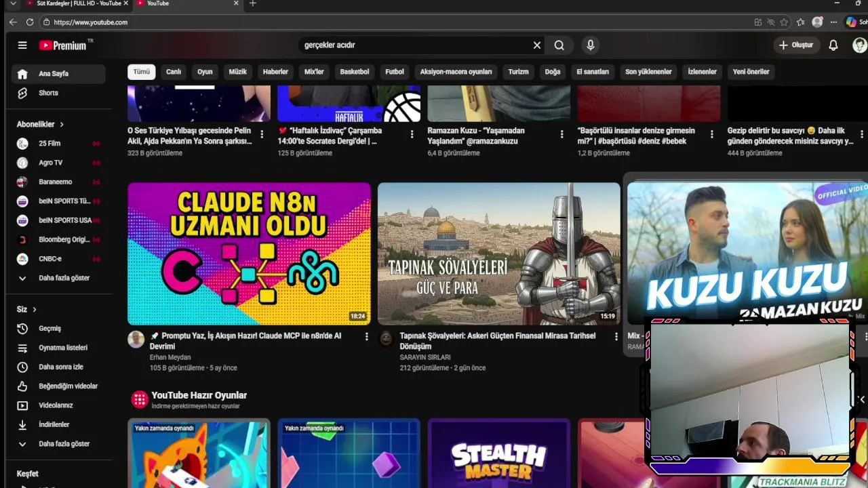
Task: Open the SARAYIN SIRLARI channel link
Action: [425, 357]
